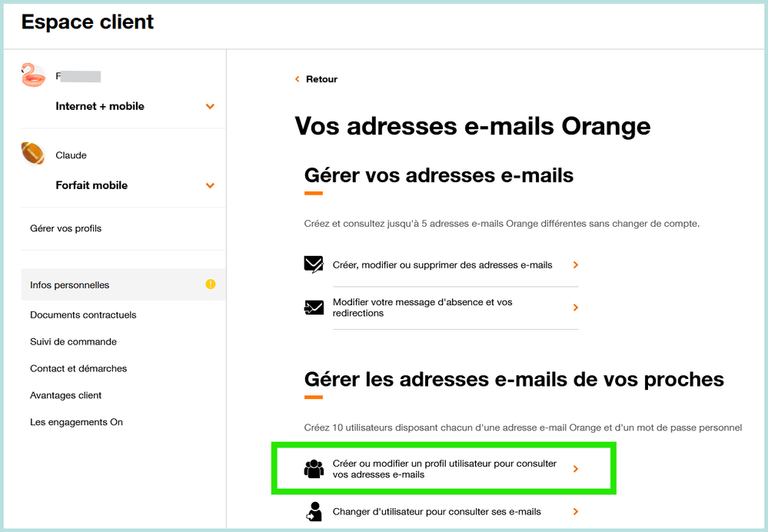Click the yellow alert icon beside Infos personnelles
The width and height of the screenshot is (768, 532).
[x=211, y=284]
